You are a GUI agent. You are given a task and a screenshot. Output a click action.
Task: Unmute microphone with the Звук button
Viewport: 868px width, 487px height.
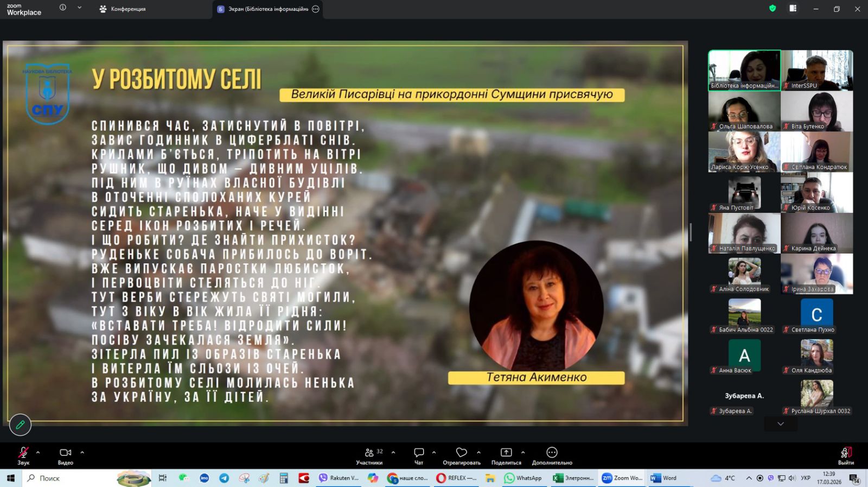pyautogui.click(x=23, y=455)
